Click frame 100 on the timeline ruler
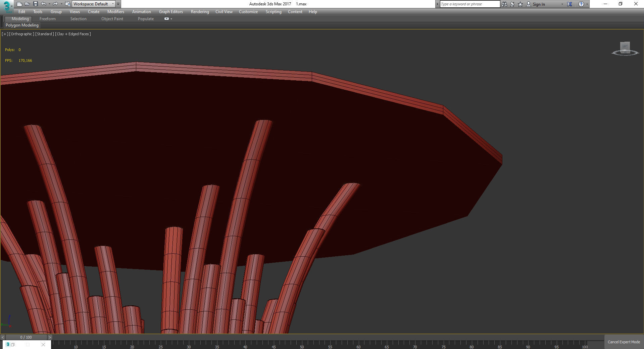Screen dimensions: 644x349 tap(585, 347)
